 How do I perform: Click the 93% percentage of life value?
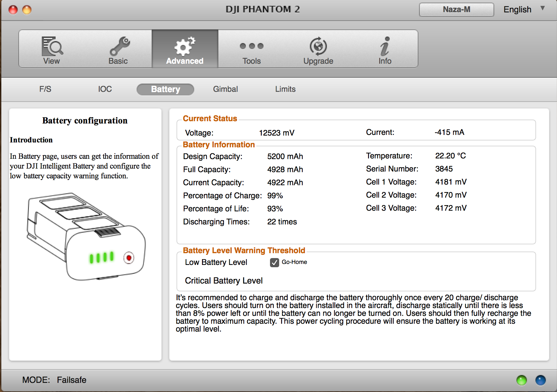click(x=275, y=209)
